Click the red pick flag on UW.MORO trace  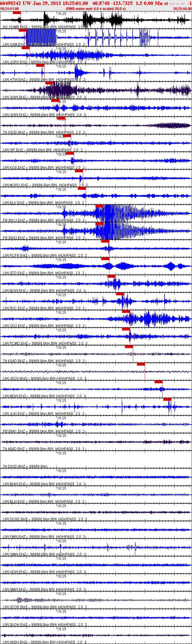pos(79,171)
